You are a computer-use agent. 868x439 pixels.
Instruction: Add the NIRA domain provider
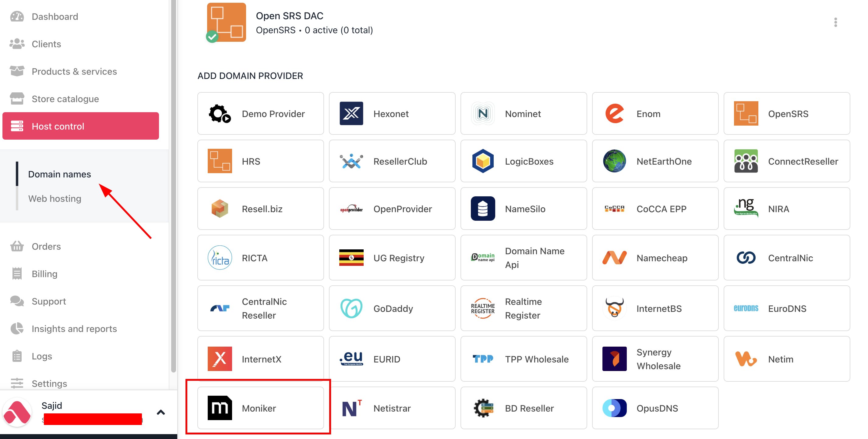click(786, 209)
